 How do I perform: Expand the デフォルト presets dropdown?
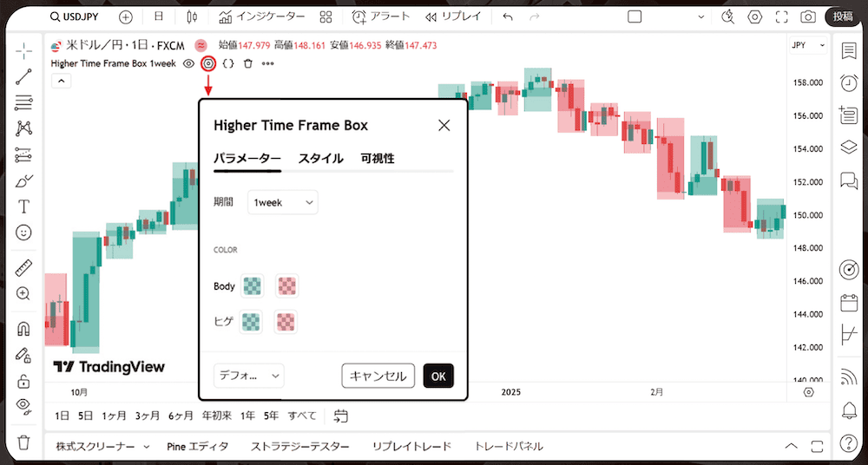249,376
